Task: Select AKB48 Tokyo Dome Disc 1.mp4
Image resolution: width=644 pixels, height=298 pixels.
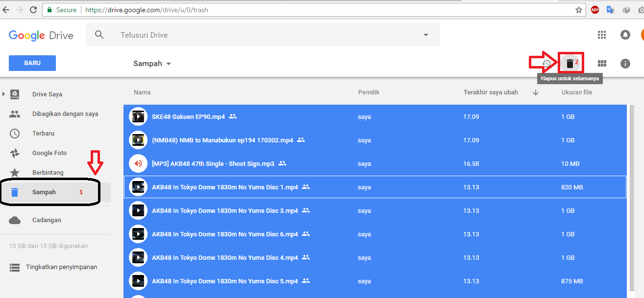Action: (375, 187)
